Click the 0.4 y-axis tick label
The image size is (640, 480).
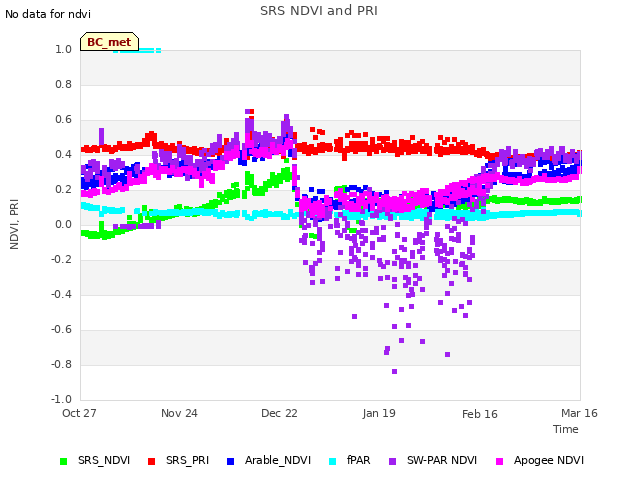63,154
